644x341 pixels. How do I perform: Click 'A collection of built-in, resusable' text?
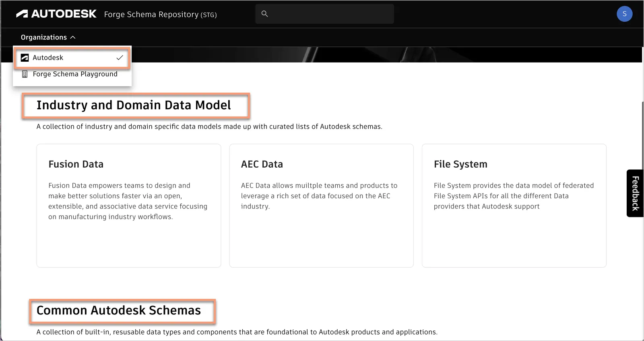pyautogui.click(x=237, y=332)
